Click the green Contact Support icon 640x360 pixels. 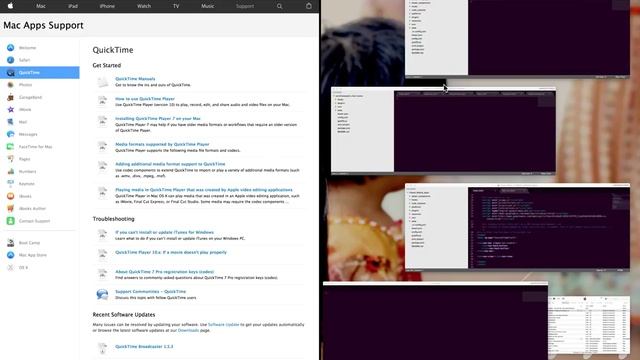[11, 221]
